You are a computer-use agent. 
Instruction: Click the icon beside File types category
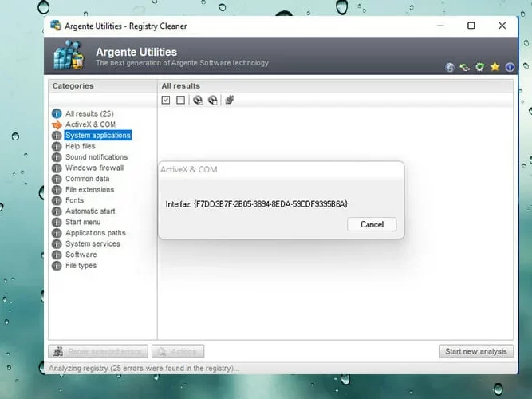coord(57,266)
